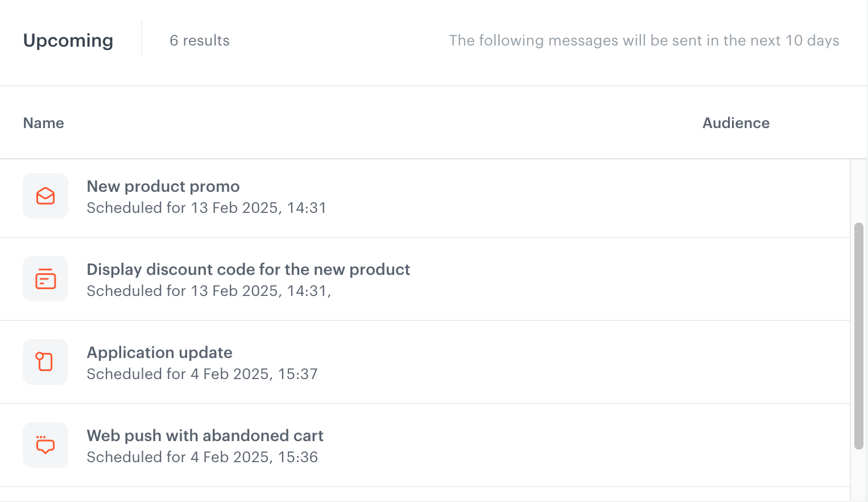This screenshot has height=502, width=868.
Task: Click the Upcoming section heading
Action: click(x=68, y=40)
